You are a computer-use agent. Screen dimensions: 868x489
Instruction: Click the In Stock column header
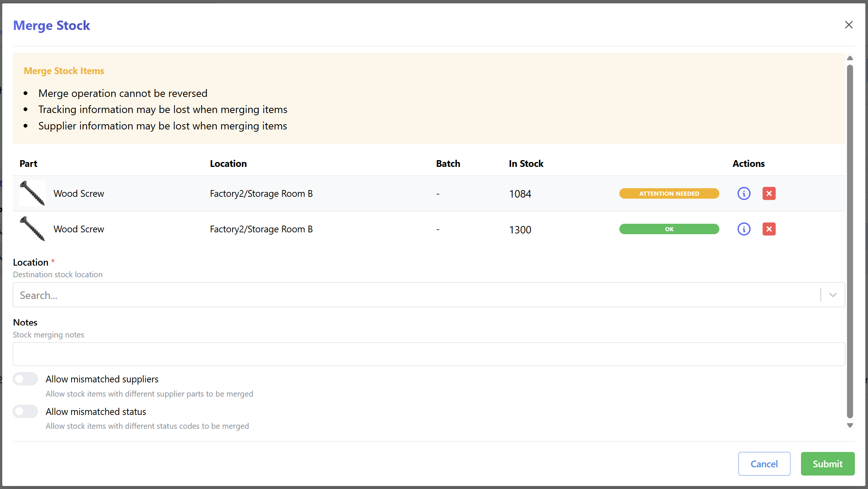(526, 163)
